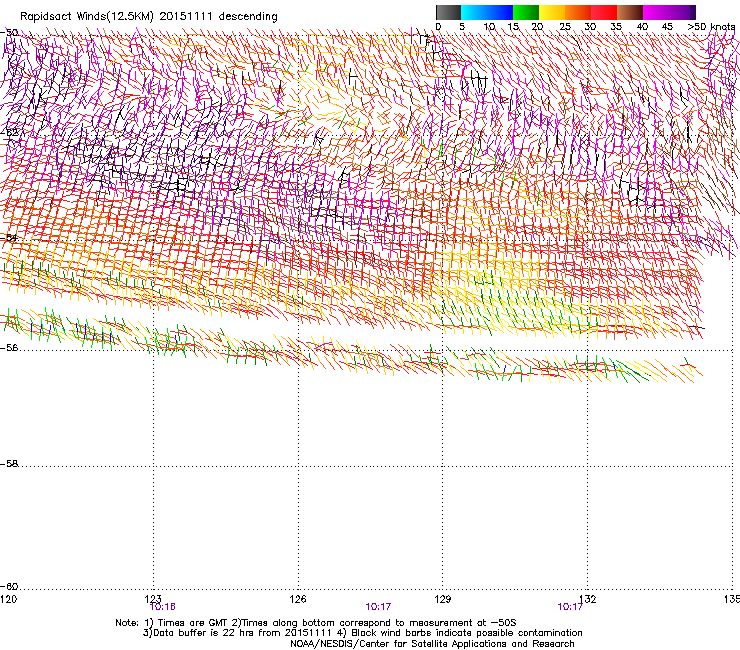This screenshot has height=650, width=740.
Task: Click the longitude label 126
Action: coord(298,599)
